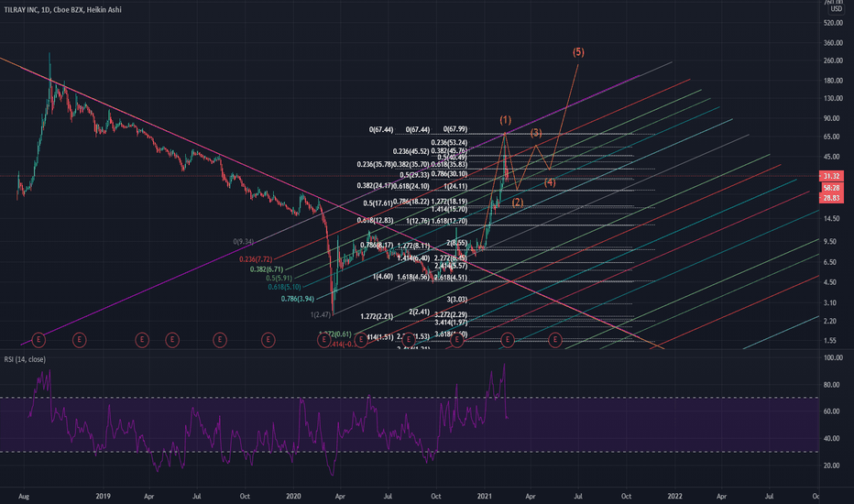The height and width of the screenshot is (504, 854).
Task: Click the 2(8.55) Fibonacci label
Action: click(x=457, y=243)
